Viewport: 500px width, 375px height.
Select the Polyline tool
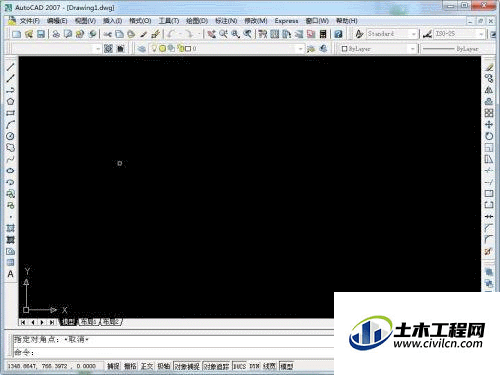point(10,90)
